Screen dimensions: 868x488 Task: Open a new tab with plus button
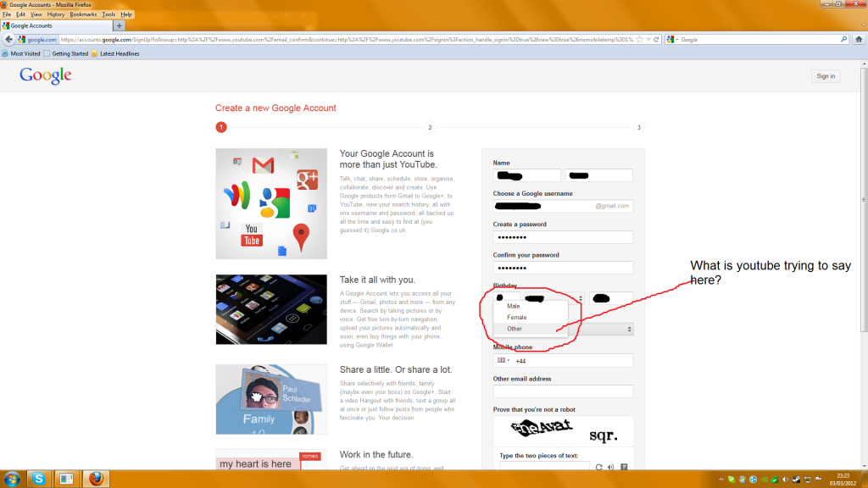(x=119, y=26)
